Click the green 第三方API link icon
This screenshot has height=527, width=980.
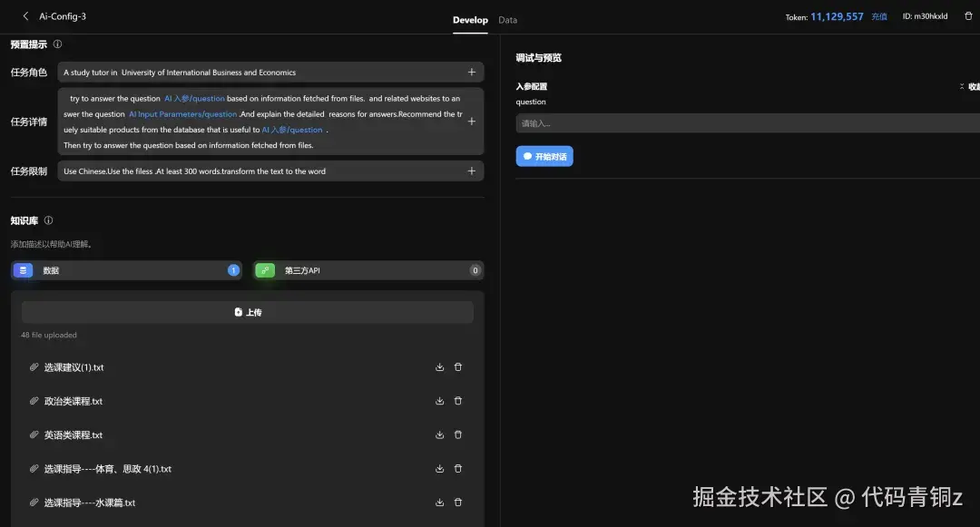pos(265,270)
